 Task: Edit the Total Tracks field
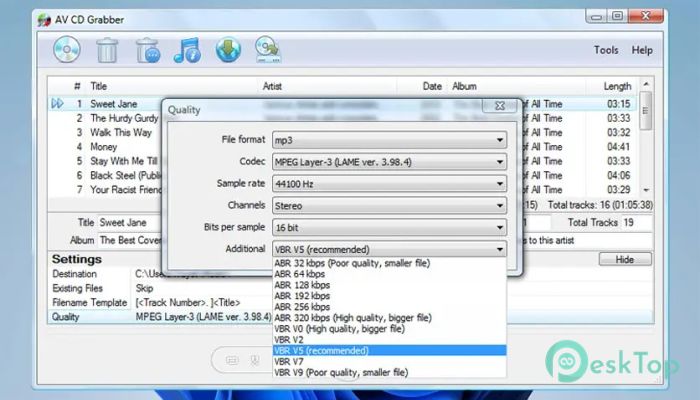point(636,223)
